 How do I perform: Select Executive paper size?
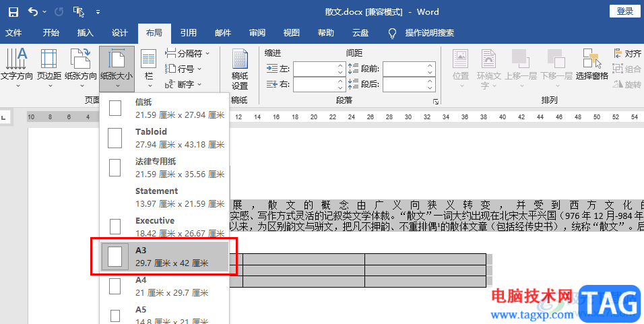[164, 227]
